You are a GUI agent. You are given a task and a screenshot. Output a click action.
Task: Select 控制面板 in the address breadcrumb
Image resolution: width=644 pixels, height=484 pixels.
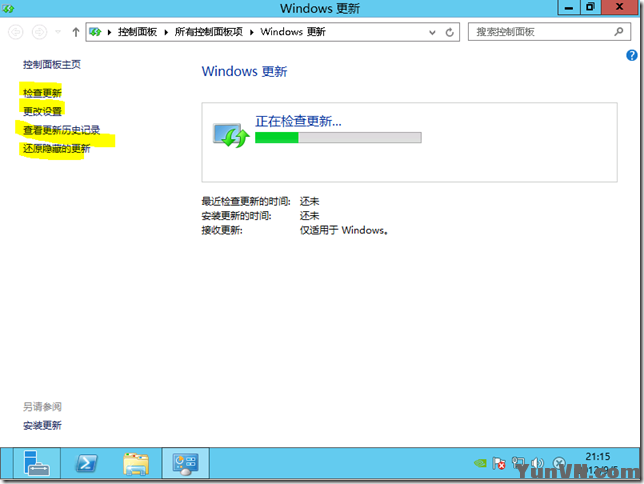(x=137, y=32)
